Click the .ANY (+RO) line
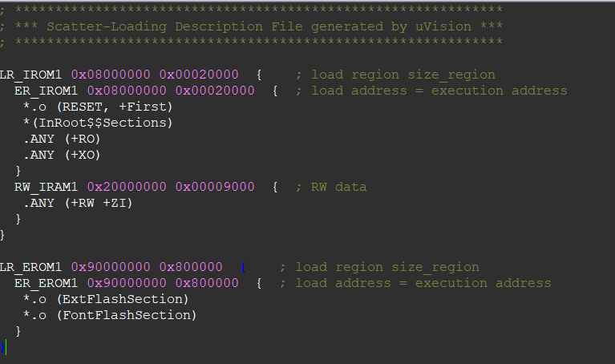The image size is (615, 364). (x=62, y=139)
